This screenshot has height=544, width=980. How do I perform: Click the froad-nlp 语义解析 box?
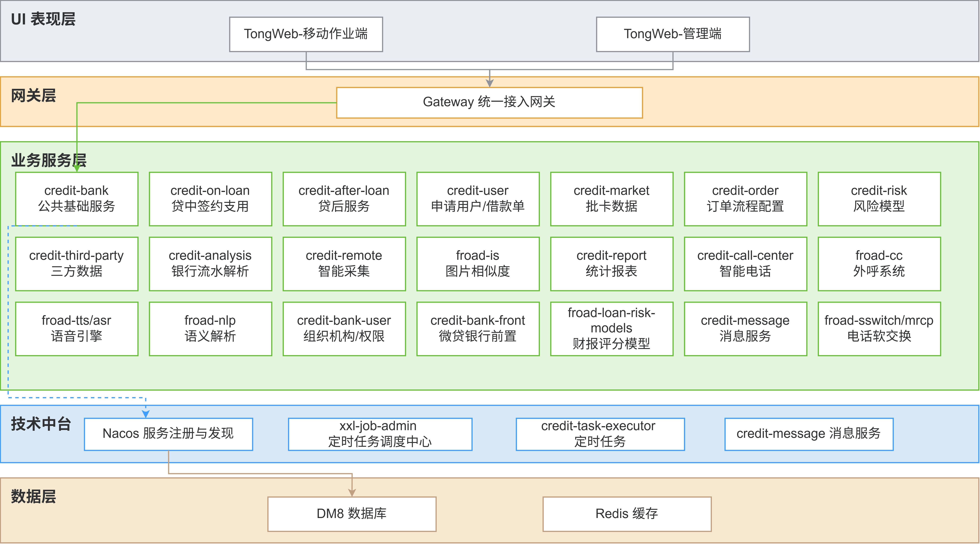point(210,329)
